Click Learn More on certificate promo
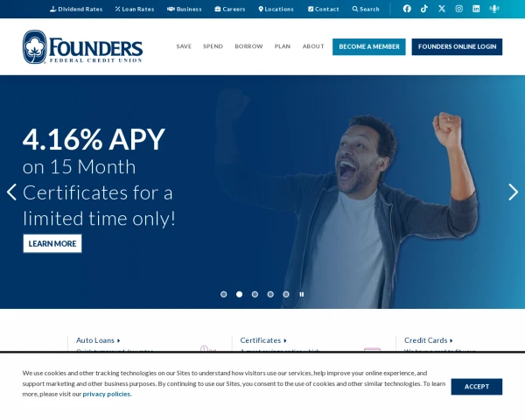The height and width of the screenshot is (420, 525). coord(52,243)
